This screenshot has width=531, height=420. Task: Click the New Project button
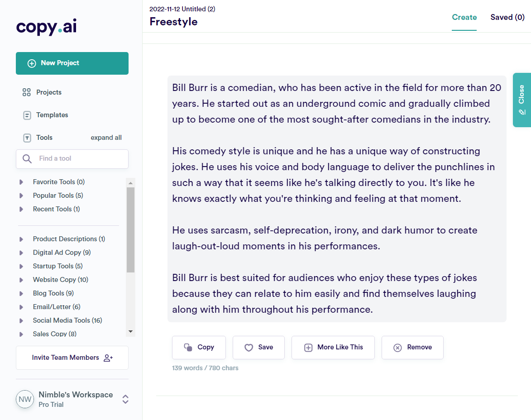tap(72, 63)
